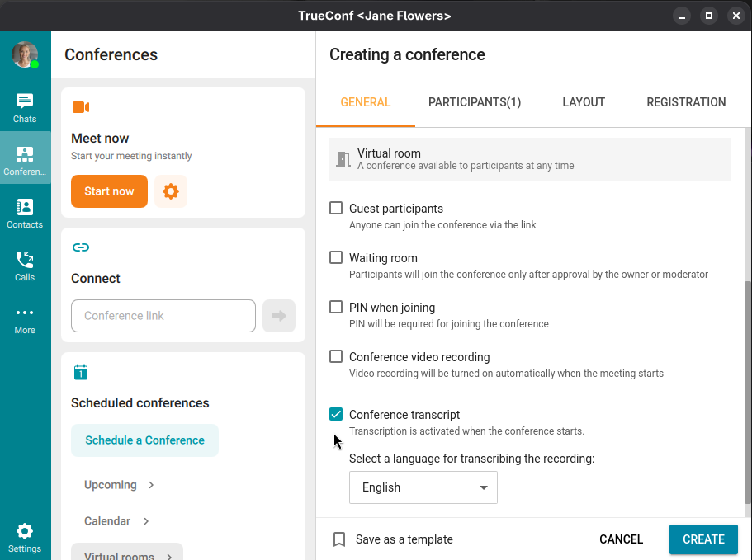The height and width of the screenshot is (560, 752).
Task: Open the Virtual room conference type selector
Action: pos(530,159)
